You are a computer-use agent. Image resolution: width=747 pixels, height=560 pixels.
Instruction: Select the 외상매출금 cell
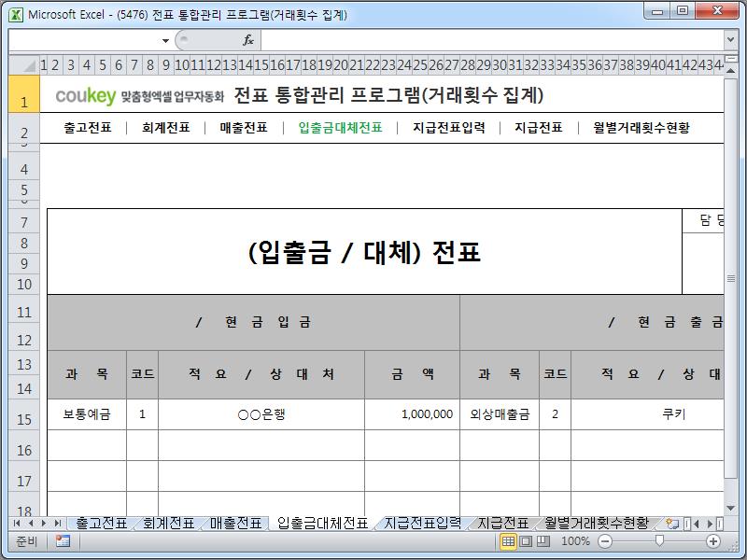pos(500,414)
